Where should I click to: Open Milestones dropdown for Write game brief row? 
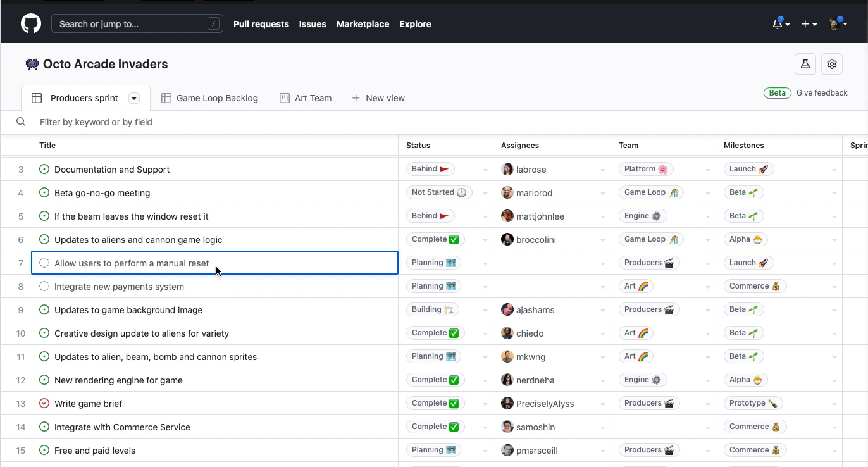[834, 404]
